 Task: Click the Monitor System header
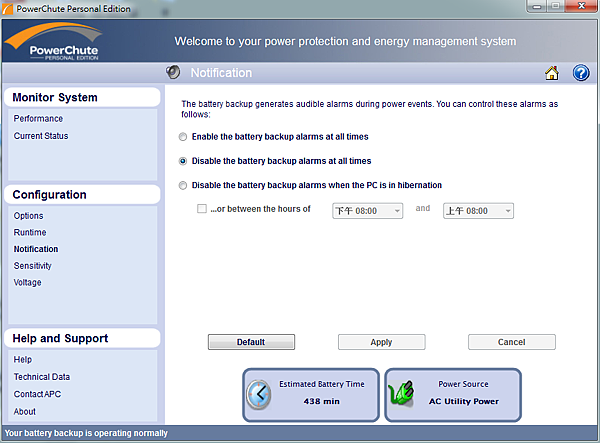(x=82, y=97)
